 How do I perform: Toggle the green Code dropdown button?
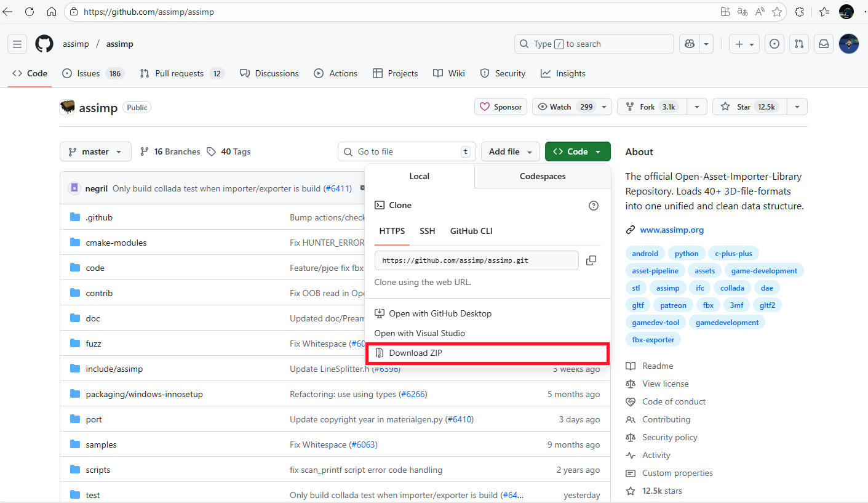point(578,151)
